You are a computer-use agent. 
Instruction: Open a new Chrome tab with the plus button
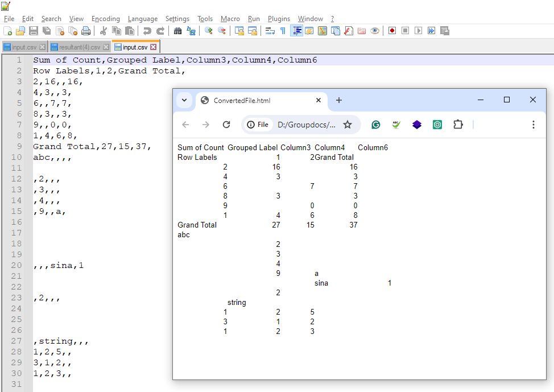click(x=338, y=100)
